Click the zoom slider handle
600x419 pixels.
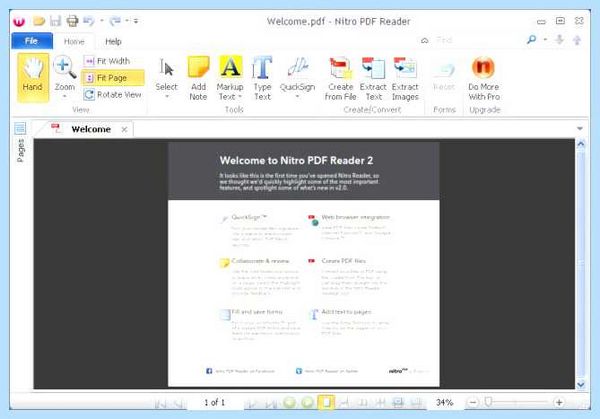488,401
